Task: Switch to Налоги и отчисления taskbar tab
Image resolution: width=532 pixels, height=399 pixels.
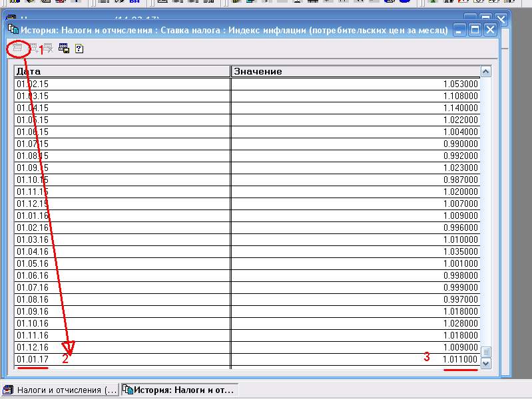Action: click(x=60, y=390)
